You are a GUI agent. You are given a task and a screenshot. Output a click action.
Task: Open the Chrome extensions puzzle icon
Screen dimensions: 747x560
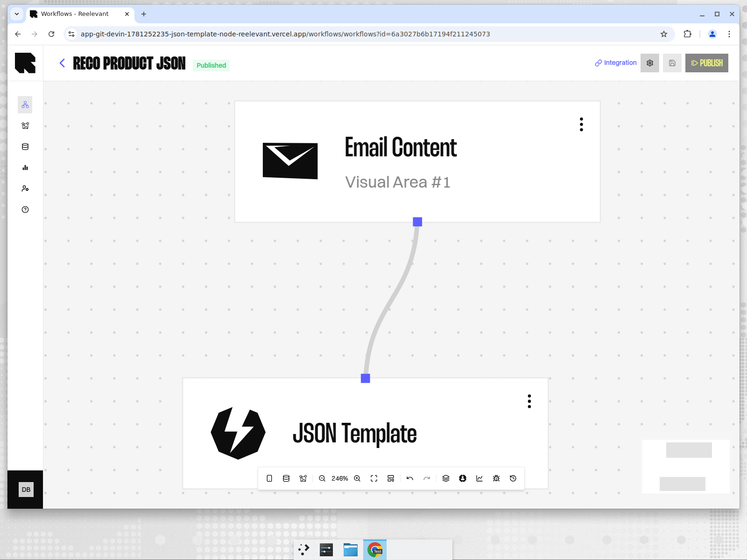(x=687, y=34)
